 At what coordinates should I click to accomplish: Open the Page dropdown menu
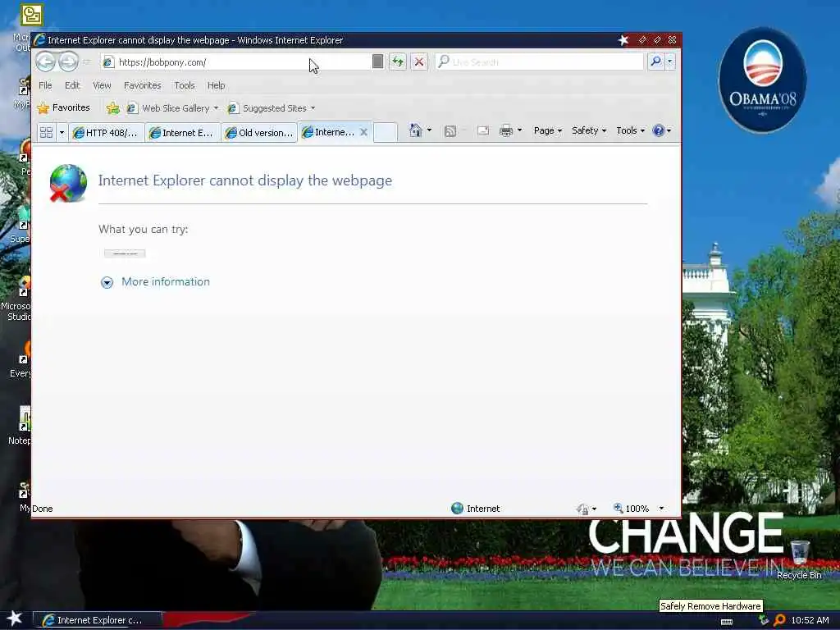(x=547, y=130)
